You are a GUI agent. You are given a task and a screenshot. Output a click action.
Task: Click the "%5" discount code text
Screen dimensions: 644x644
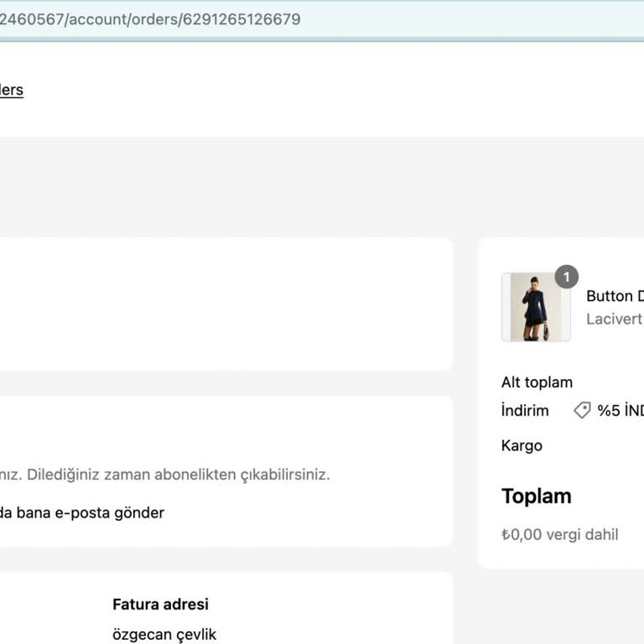coord(621,410)
